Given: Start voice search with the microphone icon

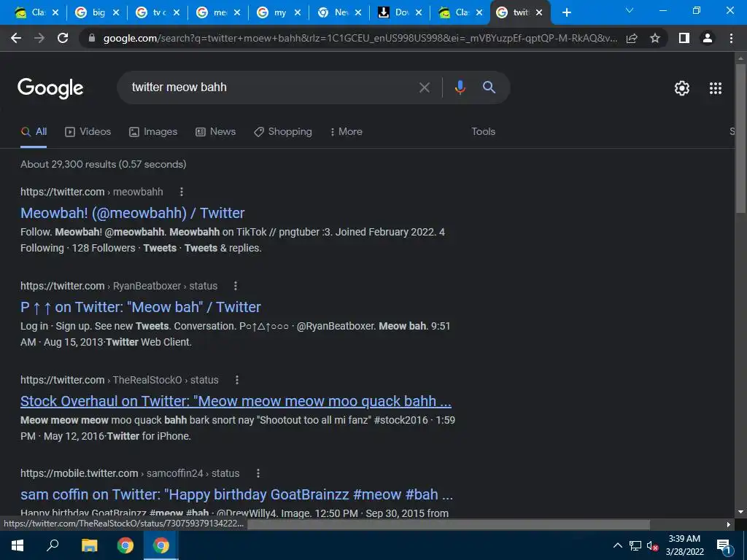Looking at the screenshot, I should (x=460, y=87).
